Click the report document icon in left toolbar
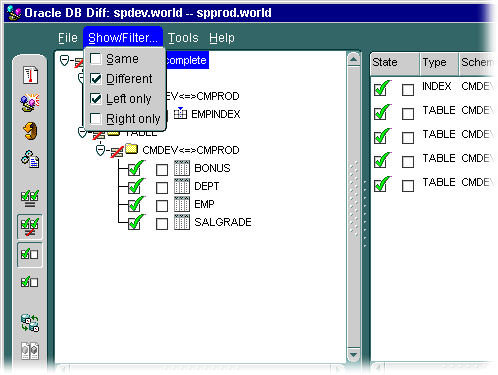The height and width of the screenshot is (375, 498). click(30, 75)
